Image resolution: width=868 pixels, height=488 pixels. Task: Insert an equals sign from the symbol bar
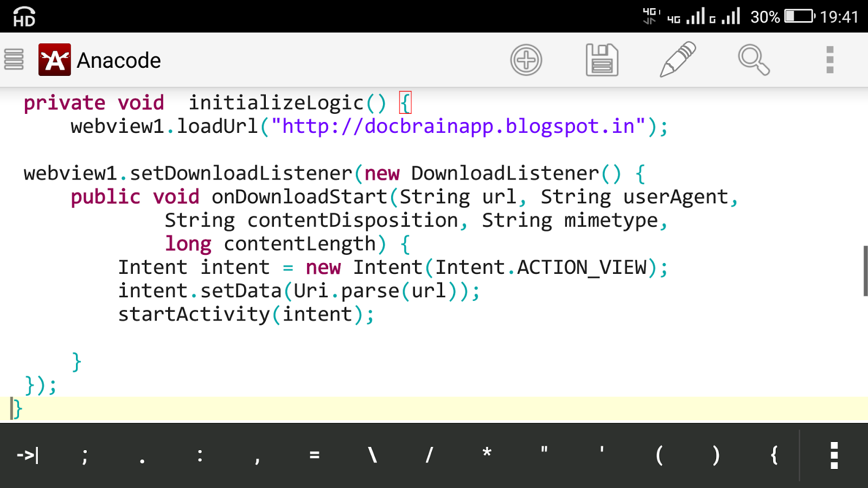tap(314, 455)
